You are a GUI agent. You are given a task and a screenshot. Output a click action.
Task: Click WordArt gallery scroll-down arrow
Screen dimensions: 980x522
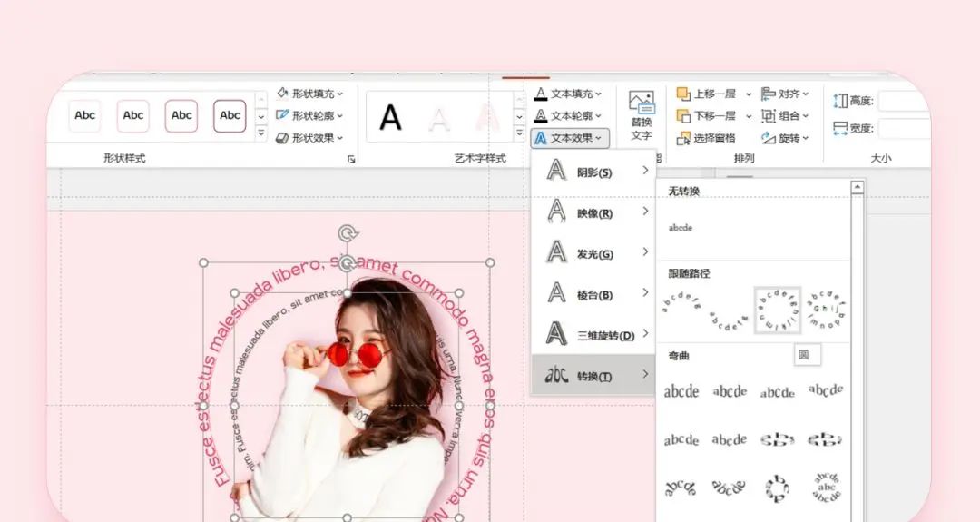tap(519, 117)
